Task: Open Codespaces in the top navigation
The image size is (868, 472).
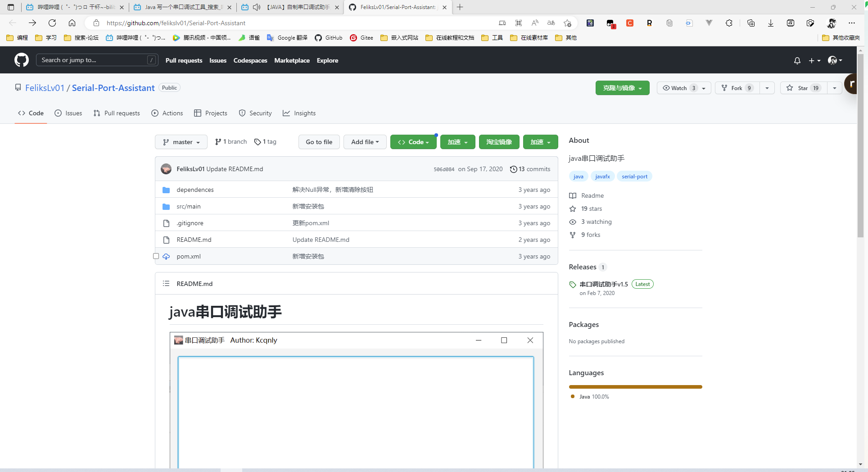Action: [250, 60]
